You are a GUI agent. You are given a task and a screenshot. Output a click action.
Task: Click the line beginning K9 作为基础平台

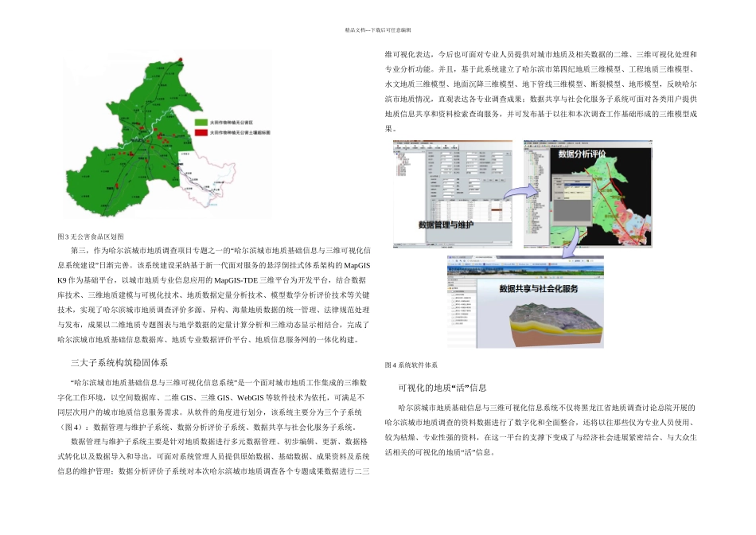[212, 280]
